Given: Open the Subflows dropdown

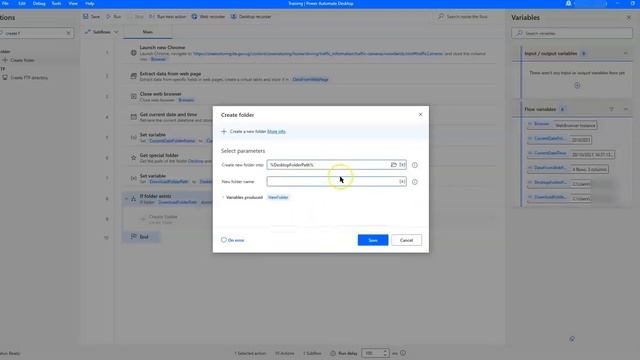Looking at the screenshot, I should 102,32.
